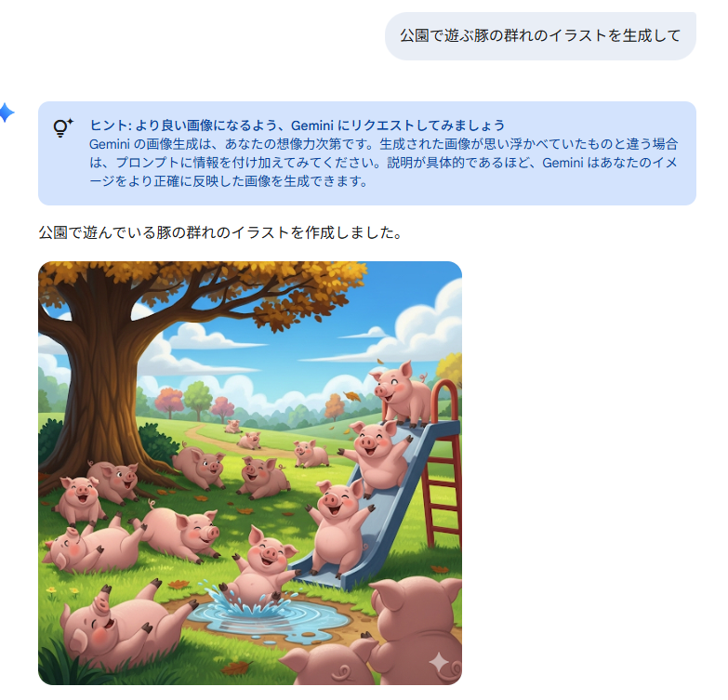728x700 pixels.
Task: Click the pig standing at the slide's top
Action: point(404,393)
